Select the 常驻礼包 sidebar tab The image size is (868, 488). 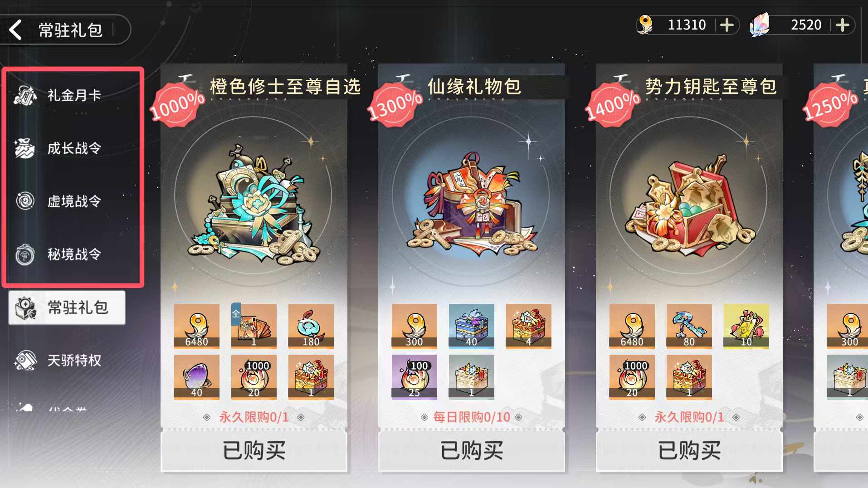tap(67, 307)
